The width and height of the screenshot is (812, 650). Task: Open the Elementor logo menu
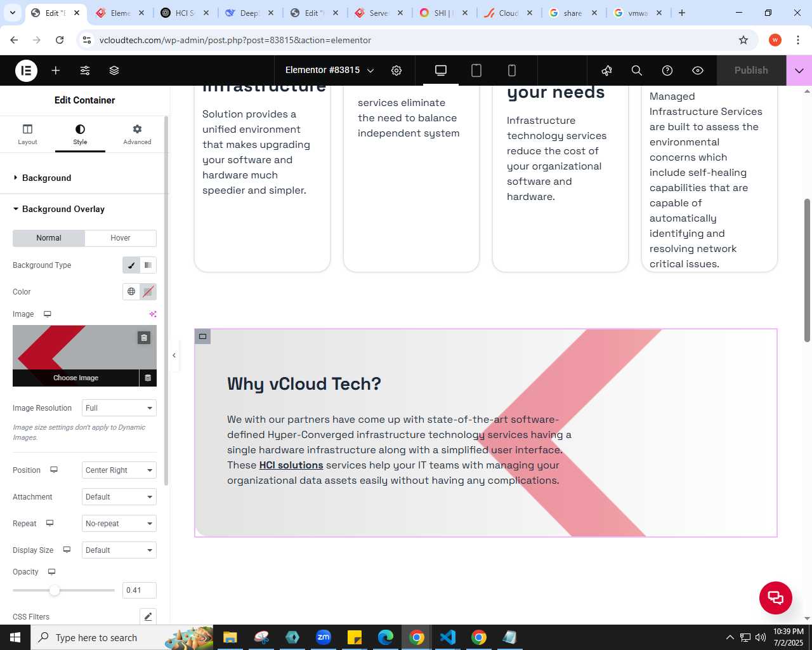point(26,70)
